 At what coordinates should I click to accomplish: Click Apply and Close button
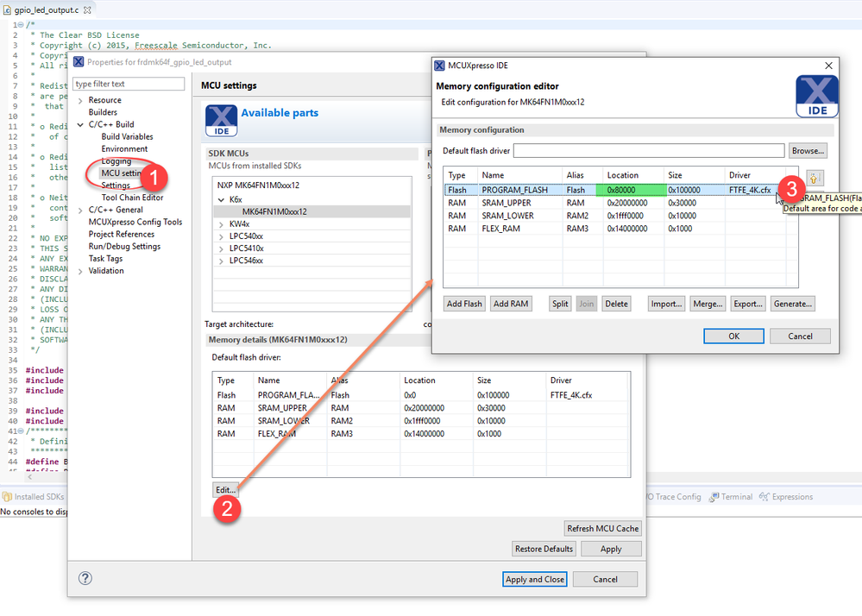click(534, 579)
